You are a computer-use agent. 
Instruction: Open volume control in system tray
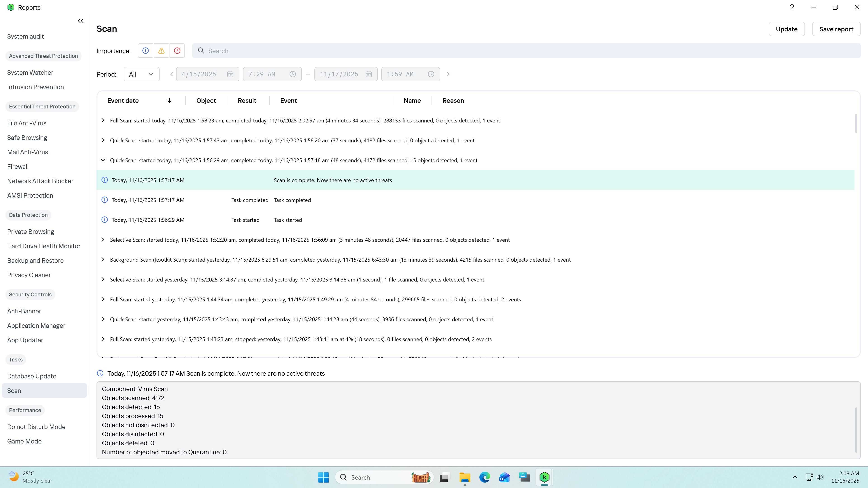pos(820,477)
